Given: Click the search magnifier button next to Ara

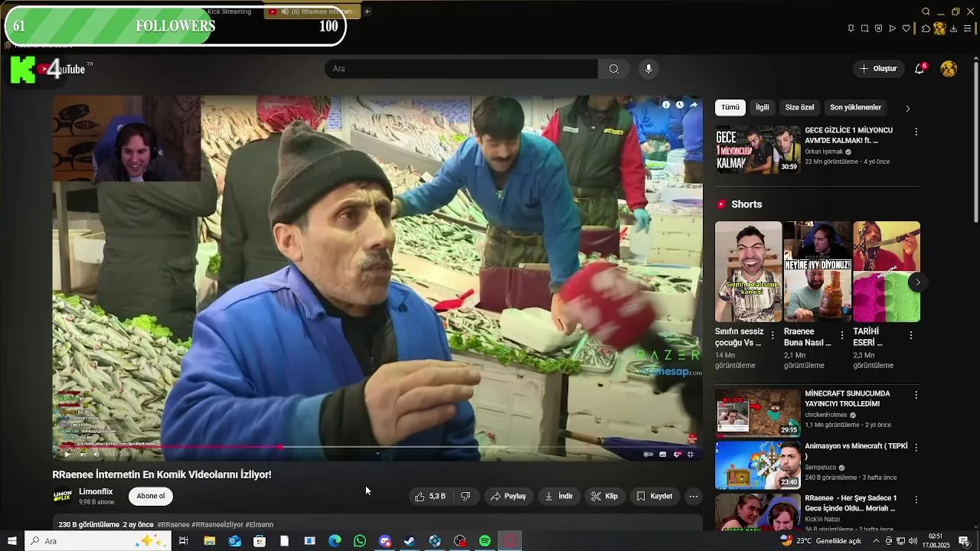Looking at the screenshot, I should coord(613,69).
